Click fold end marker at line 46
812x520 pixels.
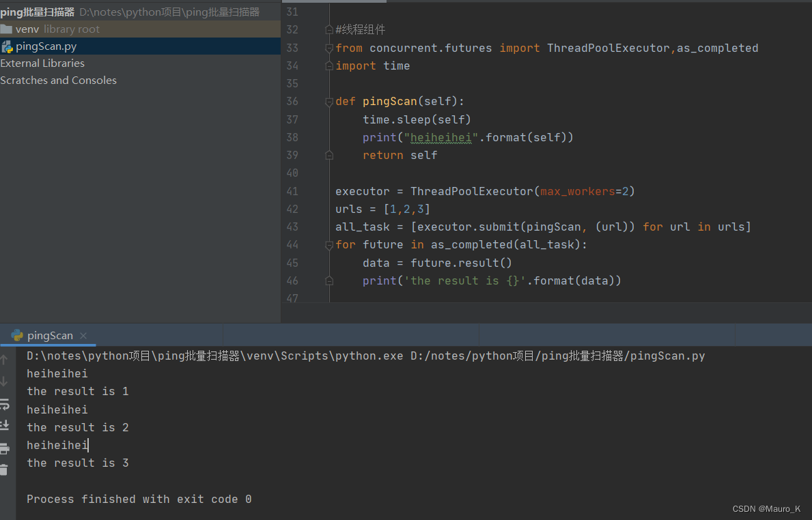point(329,281)
